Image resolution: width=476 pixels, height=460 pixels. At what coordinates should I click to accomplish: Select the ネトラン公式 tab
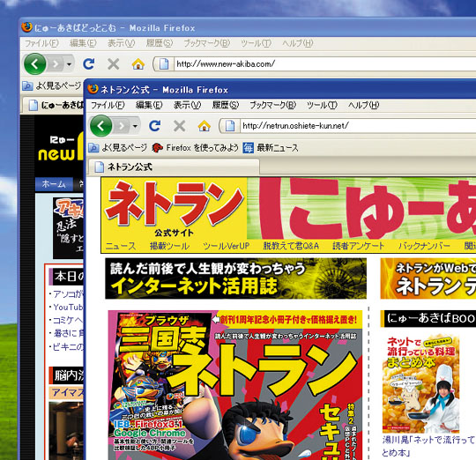point(174,167)
